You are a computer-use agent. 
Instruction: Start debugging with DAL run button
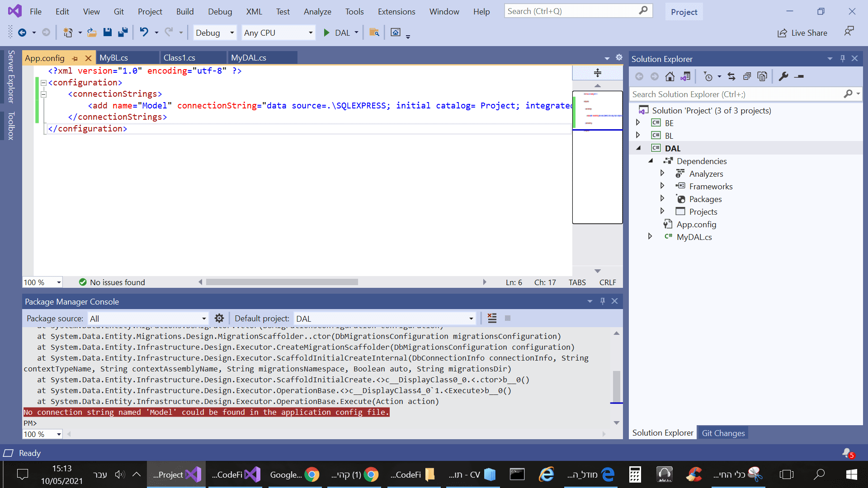[x=326, y=33]
